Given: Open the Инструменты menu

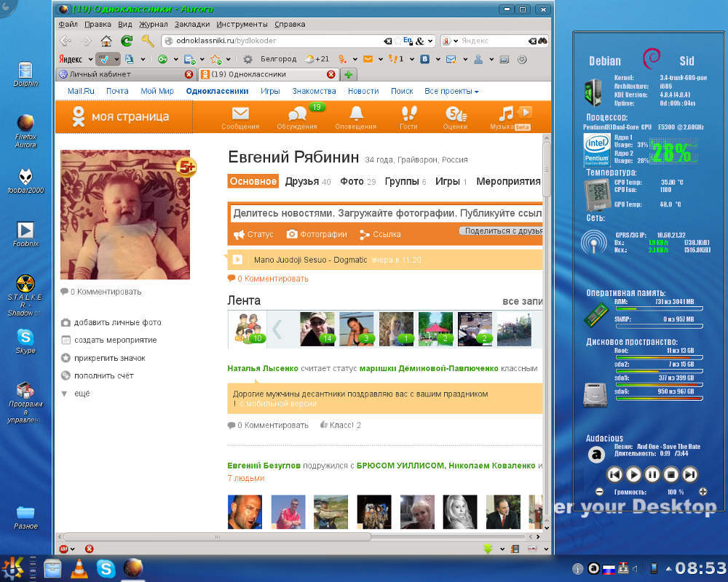Looking at the screenshot, I should click(242, 24).
